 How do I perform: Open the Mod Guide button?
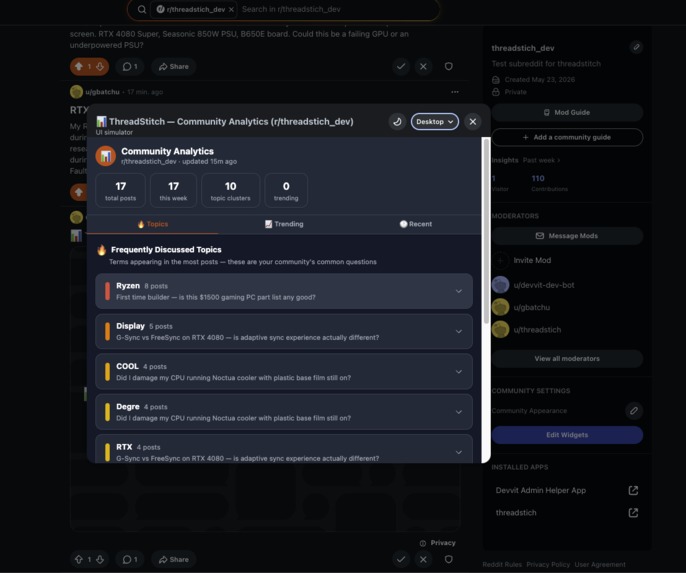click(x=567, y=112)
